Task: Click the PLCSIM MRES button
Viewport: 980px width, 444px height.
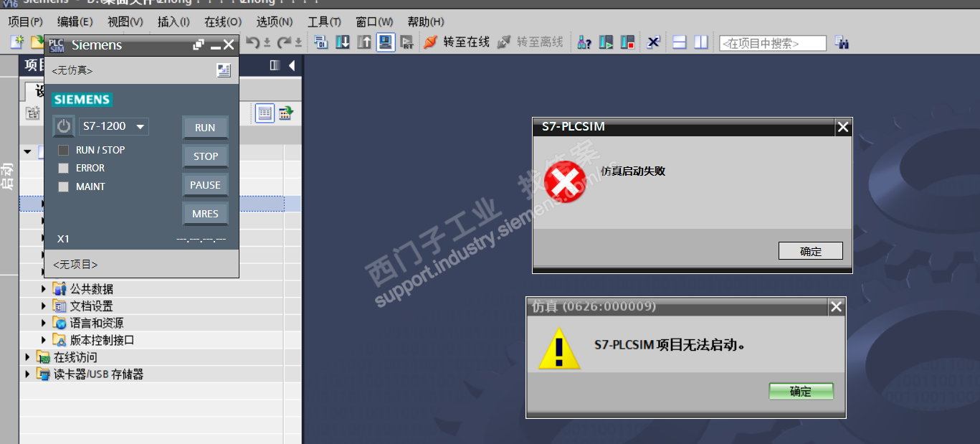Action: (205, 214)
